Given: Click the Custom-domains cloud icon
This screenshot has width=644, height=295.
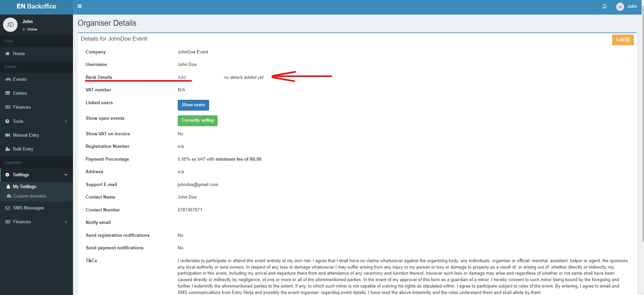Looking at the screenshot, I should pos(9,196).
